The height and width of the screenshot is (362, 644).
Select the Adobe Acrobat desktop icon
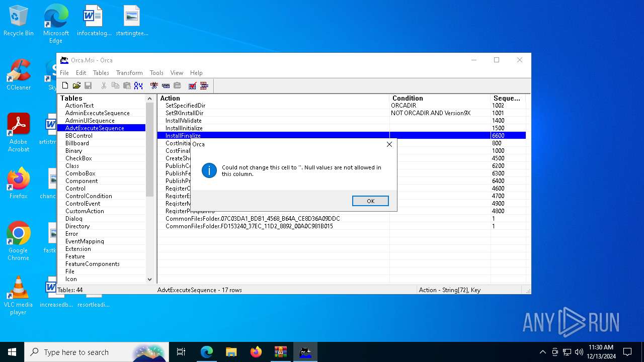point(19,132)
